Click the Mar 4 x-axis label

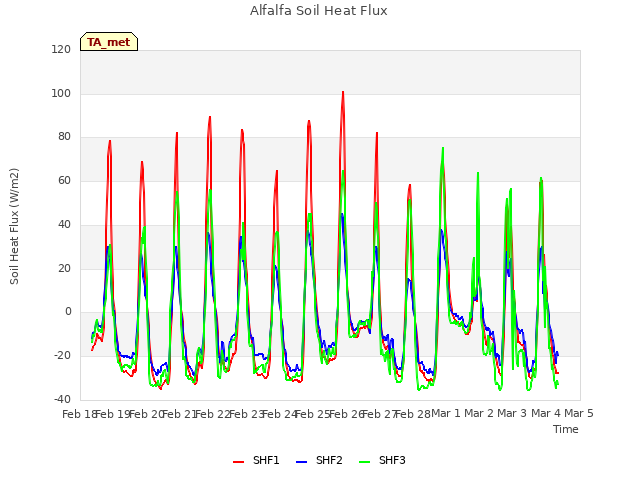pyautogui.click(x=546, y=413)
